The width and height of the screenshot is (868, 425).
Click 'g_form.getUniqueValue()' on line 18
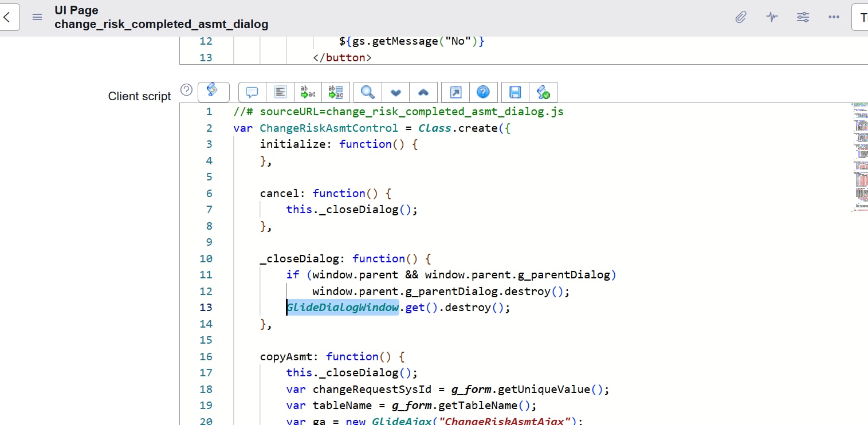[527, 389]
